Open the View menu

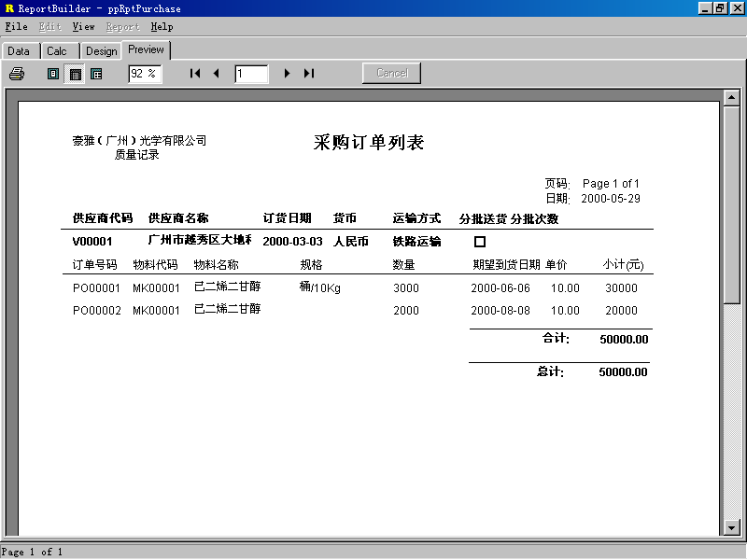(x=83, y=27)
